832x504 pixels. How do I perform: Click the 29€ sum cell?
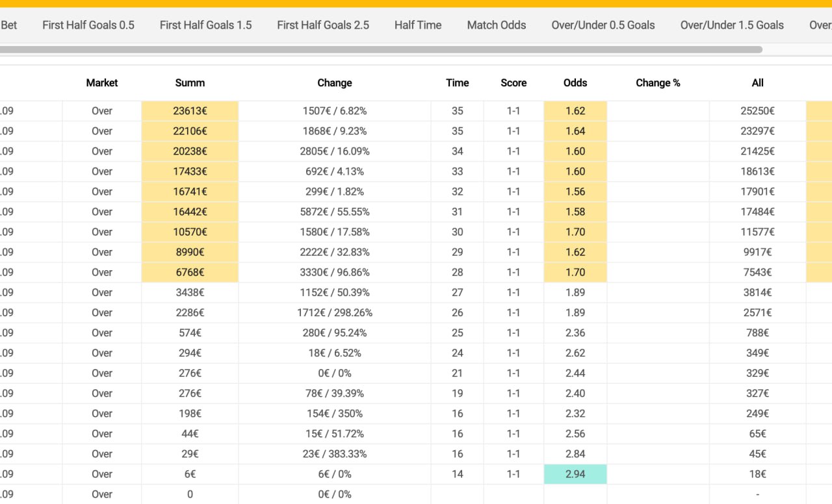pos(190,453)
